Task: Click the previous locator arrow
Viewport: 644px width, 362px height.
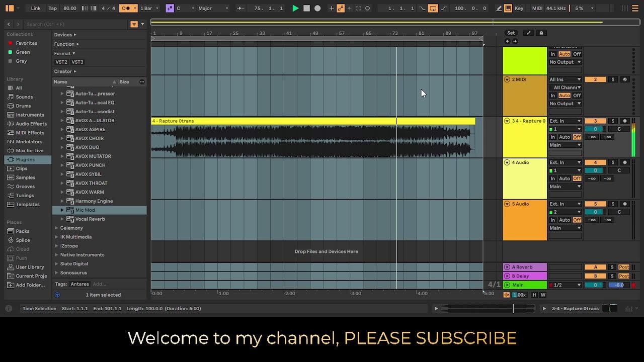Action: pyautogui.click(x=507, y=41)
